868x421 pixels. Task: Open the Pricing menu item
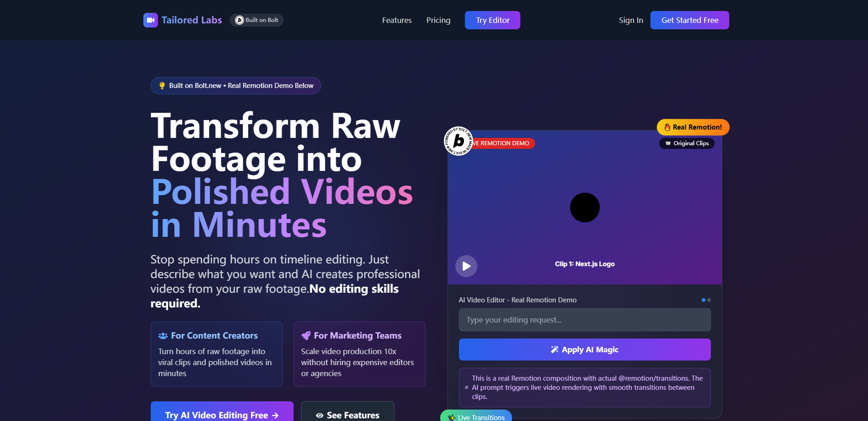438,20
